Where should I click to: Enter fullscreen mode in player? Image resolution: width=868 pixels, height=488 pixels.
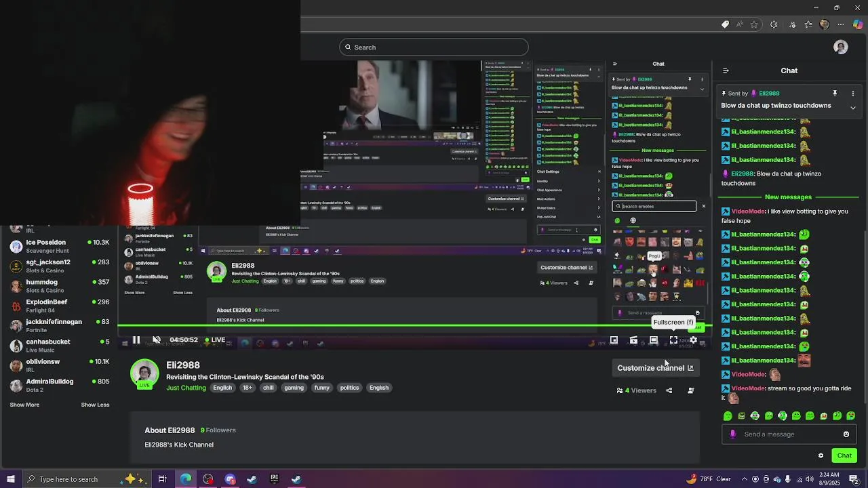(673, 340)
